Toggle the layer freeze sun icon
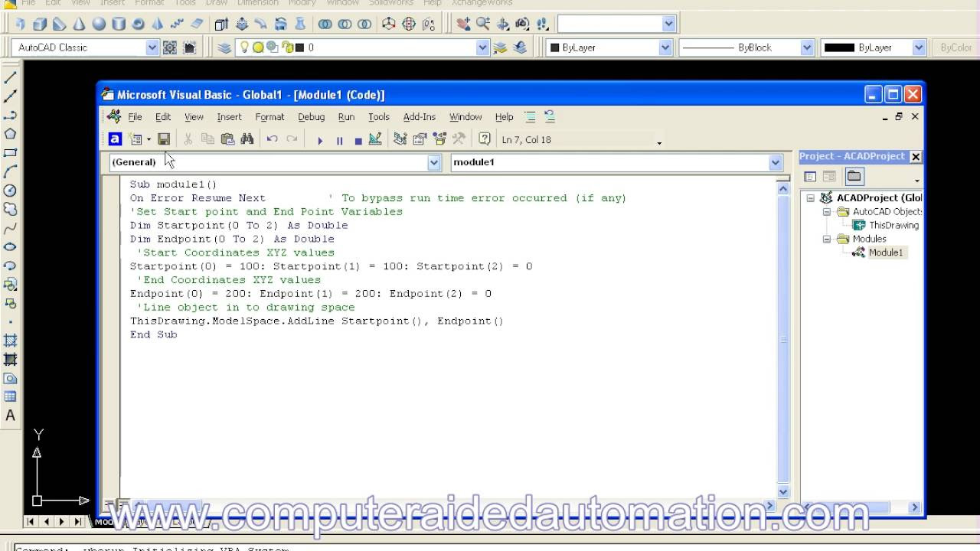Screen dimensions: 980x551 tap(258, 47)
